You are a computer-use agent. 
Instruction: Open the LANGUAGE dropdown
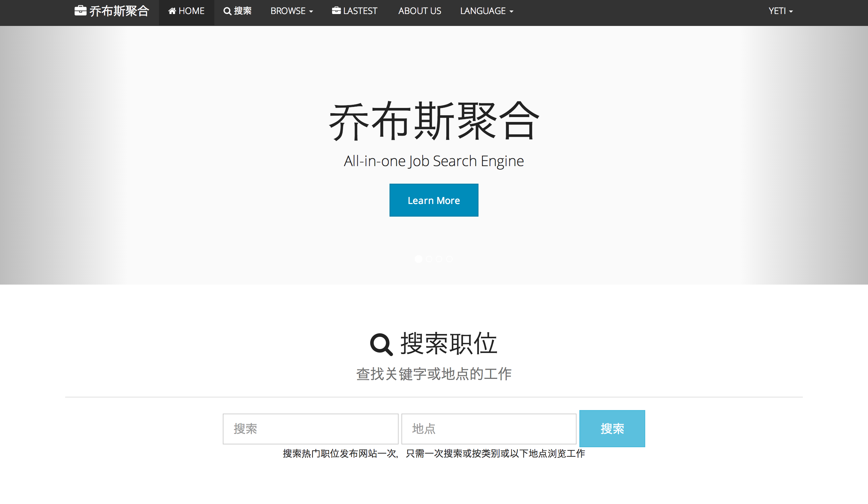pos(487,11)
